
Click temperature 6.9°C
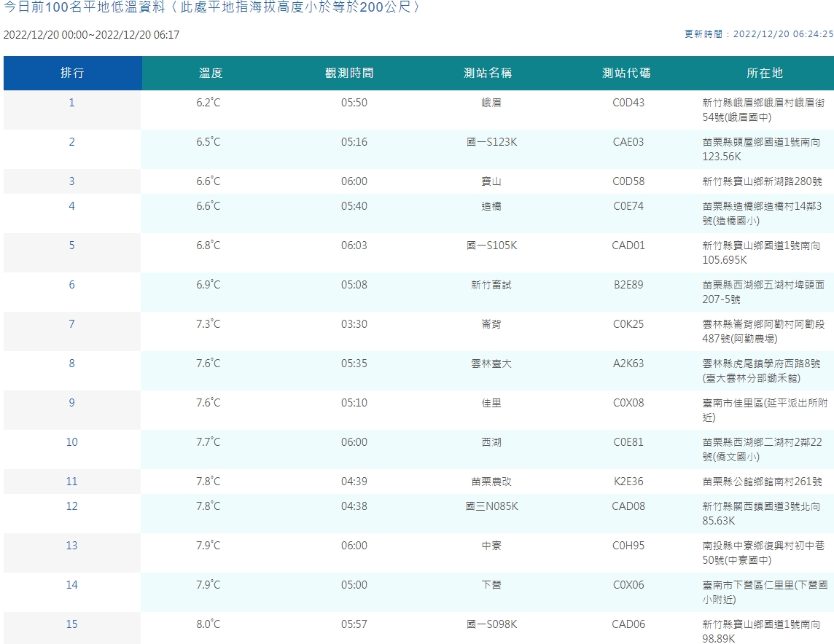[x=208, y=285]
